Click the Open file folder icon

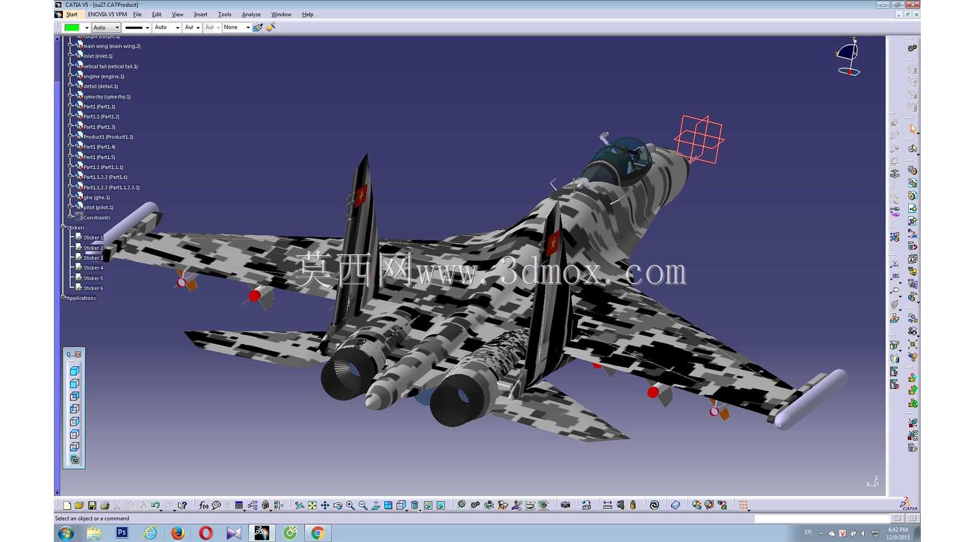79,505
